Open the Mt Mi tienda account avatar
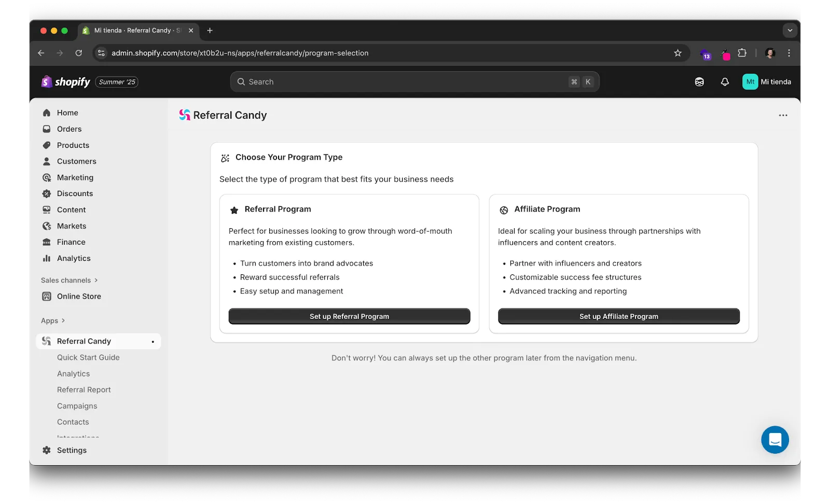This screenshot has height=504, width=830. pos(750,81)
